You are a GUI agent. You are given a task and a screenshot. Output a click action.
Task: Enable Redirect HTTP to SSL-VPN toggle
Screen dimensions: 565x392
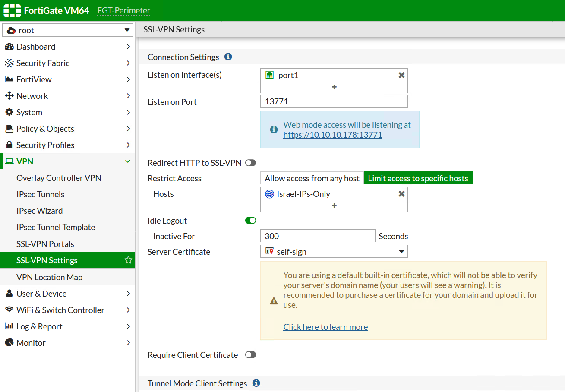pos(250,163)
